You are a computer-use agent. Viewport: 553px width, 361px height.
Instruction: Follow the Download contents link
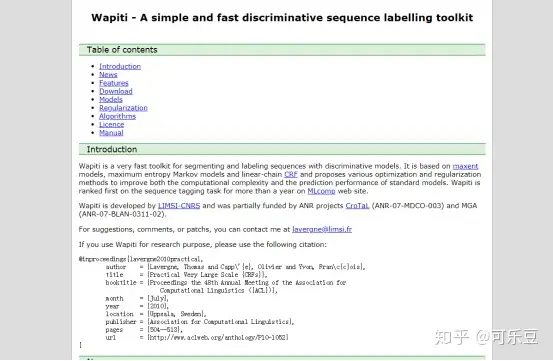tap(116, 91)
